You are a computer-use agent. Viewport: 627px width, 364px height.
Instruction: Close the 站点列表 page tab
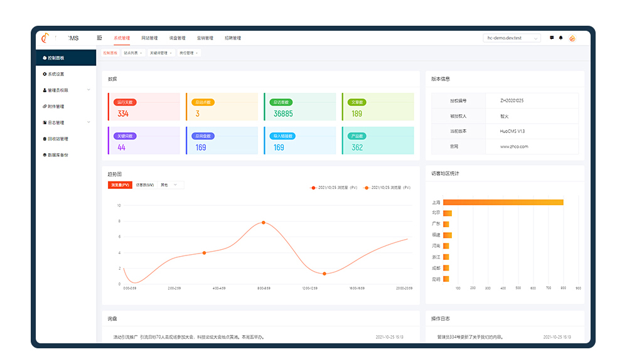pyautogui.click(x=141, y=53)
